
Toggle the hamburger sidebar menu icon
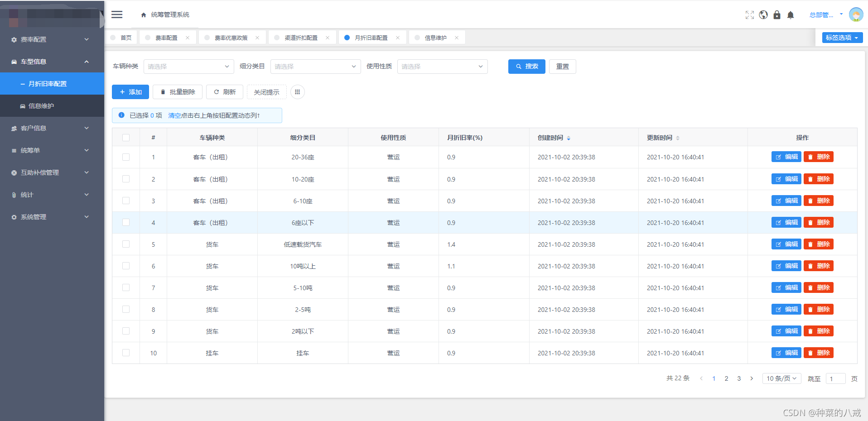coord(117,14)
